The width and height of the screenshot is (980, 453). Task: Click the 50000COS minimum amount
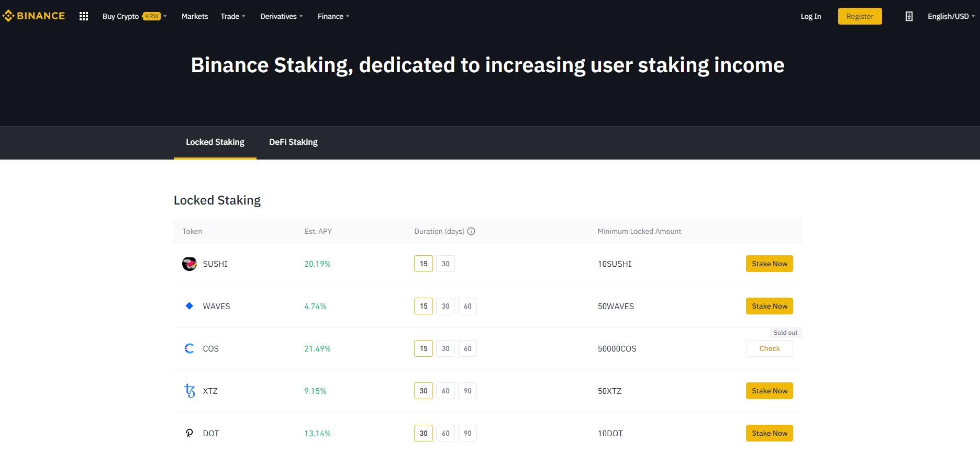pos(617,349)
